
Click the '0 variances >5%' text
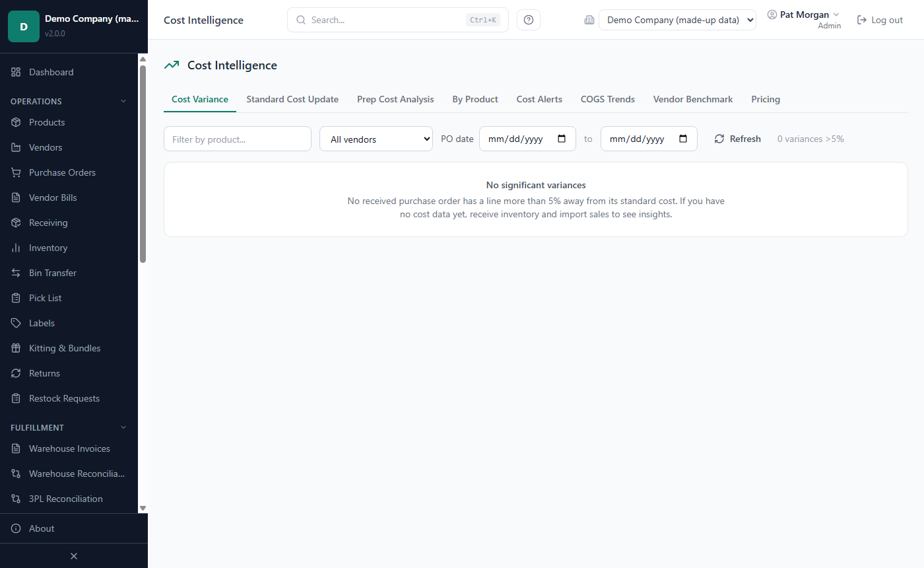[x=810, y=139]
